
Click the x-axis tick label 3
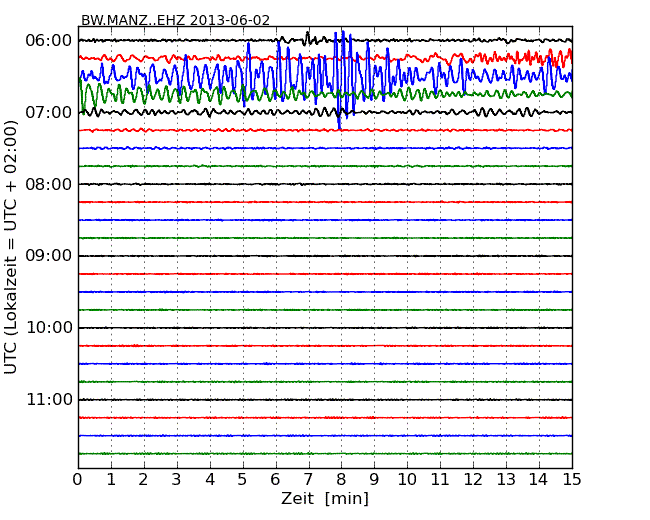tap(177, 480)
